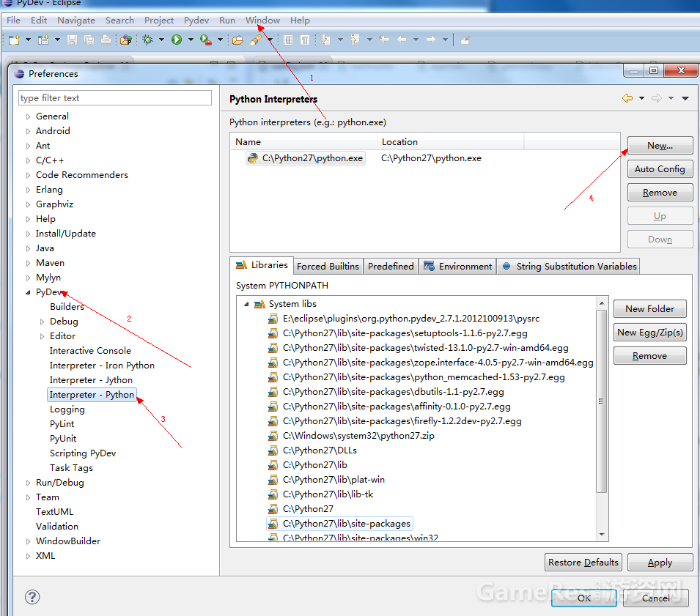Switch to the Forced Builtins tab
Viewport: 700px width, 616px height.
pyautogui.click(x=328, y=267)
